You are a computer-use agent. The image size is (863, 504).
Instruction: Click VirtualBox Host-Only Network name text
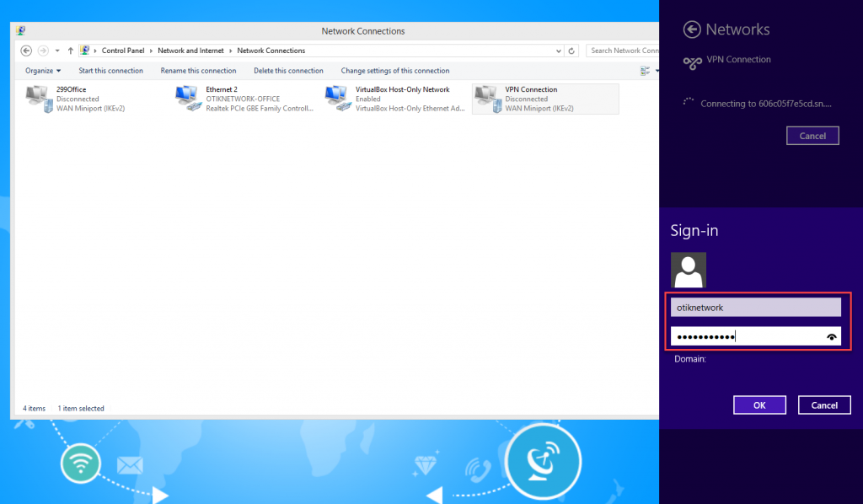click(402, 89)
